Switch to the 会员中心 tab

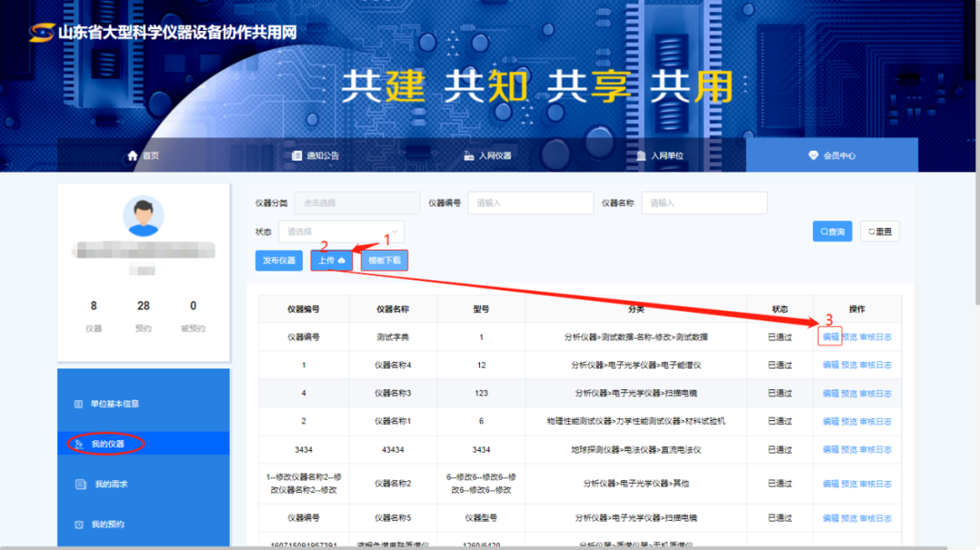click(832, 155)
